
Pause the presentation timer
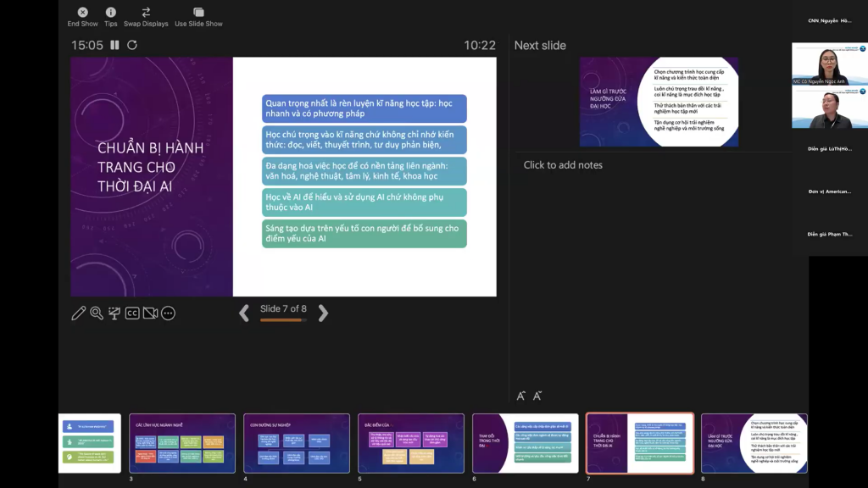coord(114,45)
